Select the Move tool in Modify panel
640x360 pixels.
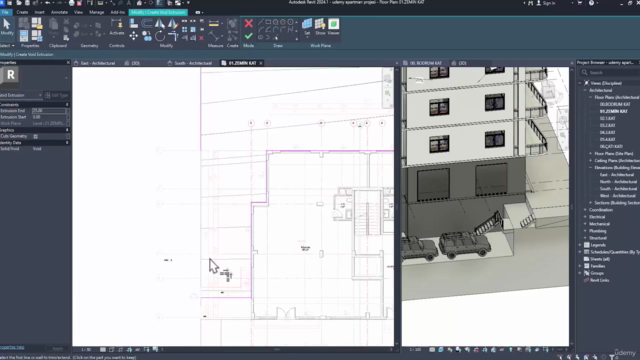pyautogui.click(x=133, y=37)
